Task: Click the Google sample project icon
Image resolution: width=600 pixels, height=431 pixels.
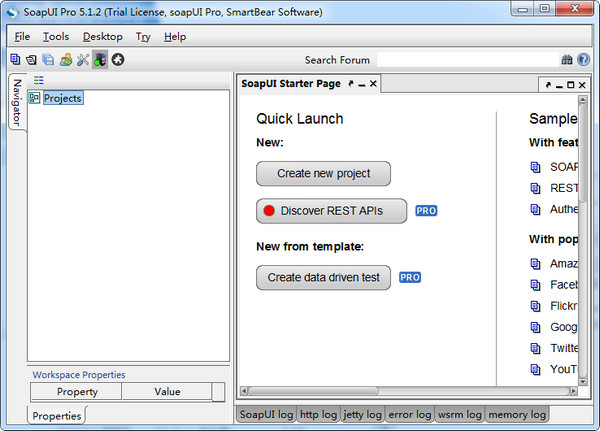Action: coord(535,327)
